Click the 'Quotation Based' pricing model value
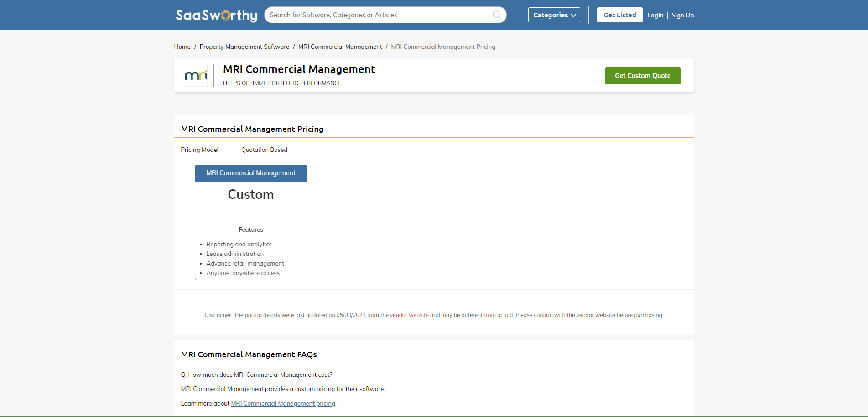 [264, 150]
